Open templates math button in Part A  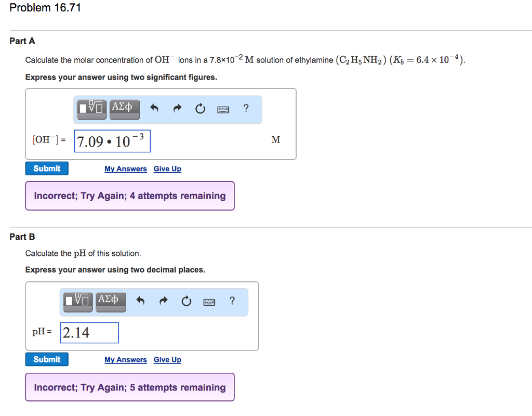click(x=91, y=110)
